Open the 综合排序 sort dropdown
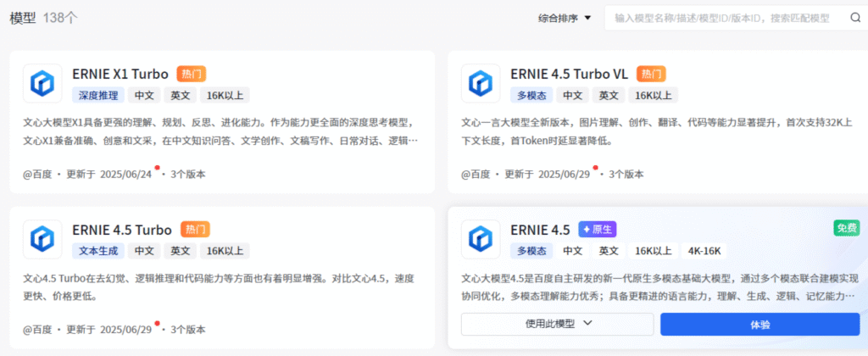This screenshot has width=868, height=356. click(565, 19)
